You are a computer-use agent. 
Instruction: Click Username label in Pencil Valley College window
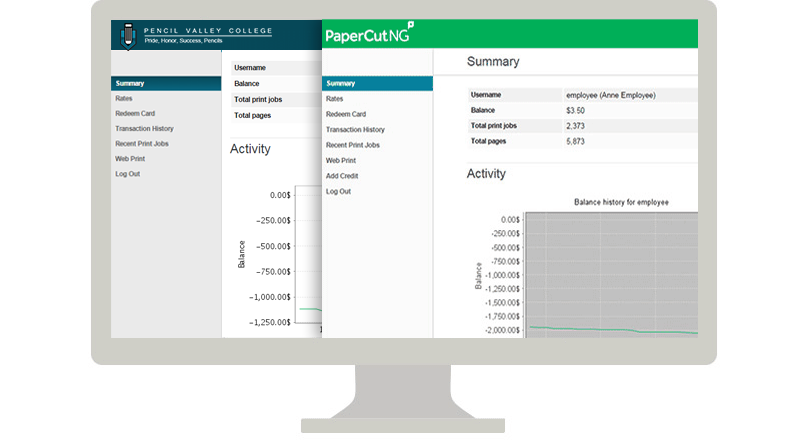coord(250,67)
